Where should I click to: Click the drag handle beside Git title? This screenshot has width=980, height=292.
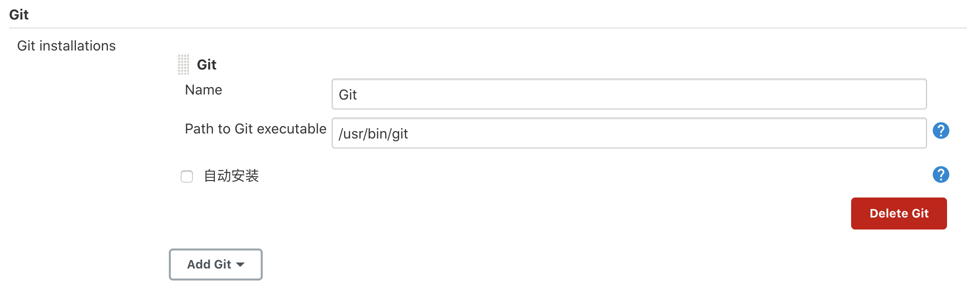(183, 64)
